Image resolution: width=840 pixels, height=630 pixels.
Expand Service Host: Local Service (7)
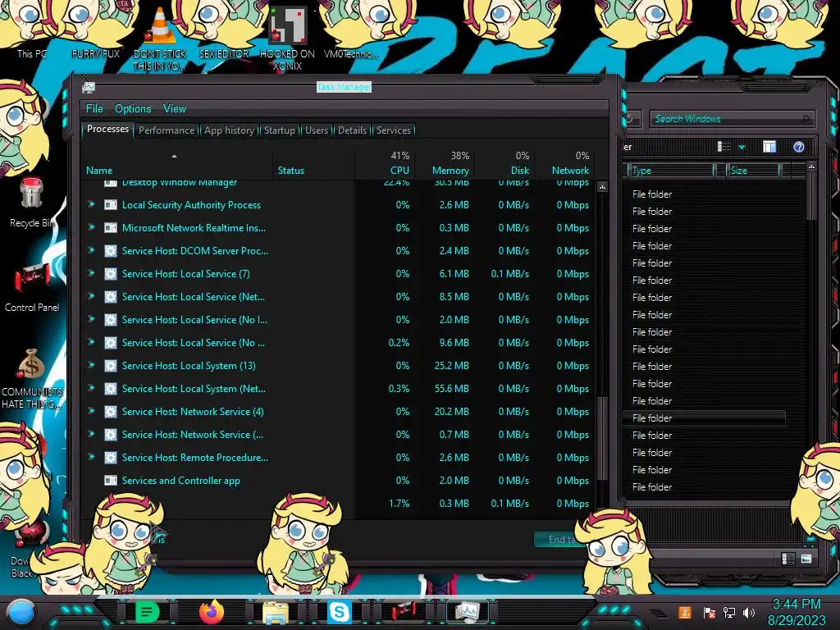(91, 273)
